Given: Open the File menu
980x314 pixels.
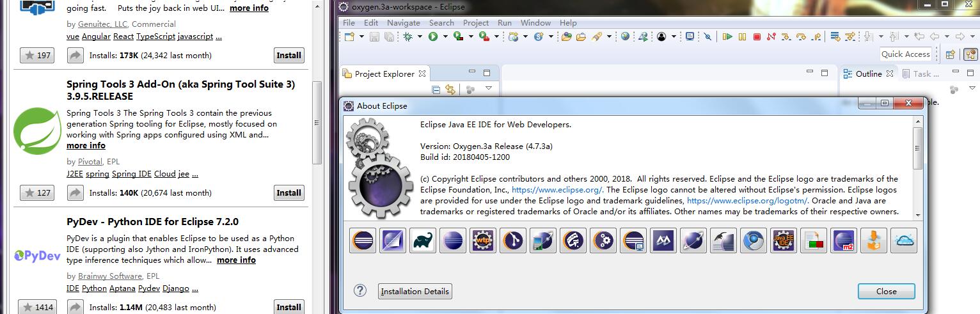Looking at the screenshot, I should (349, 22).
